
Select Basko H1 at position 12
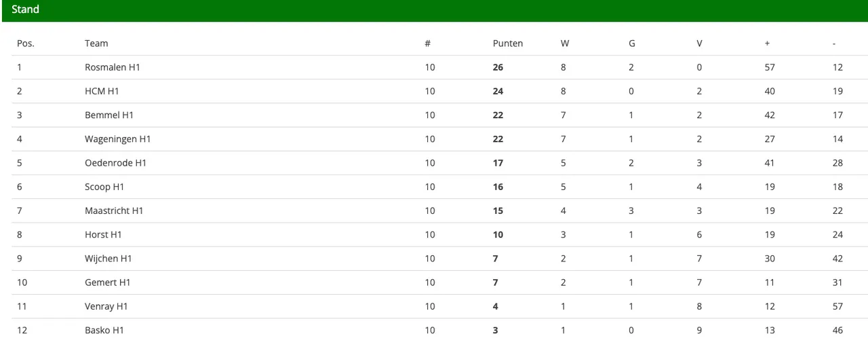point(104,330)
